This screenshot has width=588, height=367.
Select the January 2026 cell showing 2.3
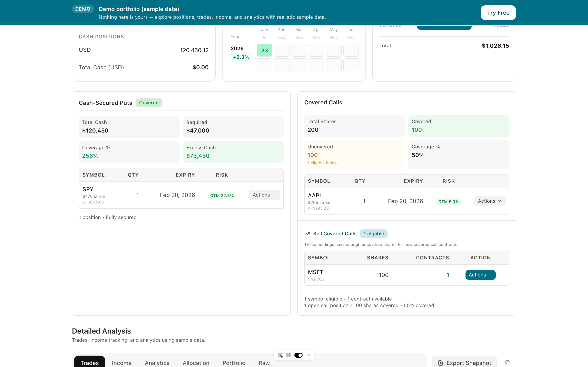[x=264, y=50]
